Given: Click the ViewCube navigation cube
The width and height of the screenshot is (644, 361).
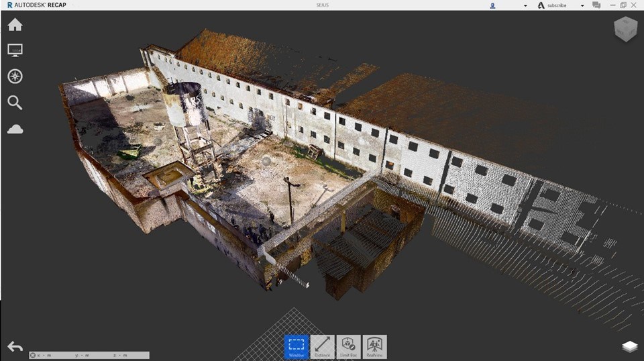Looking at the screenshot, I should tap(625, 30).
